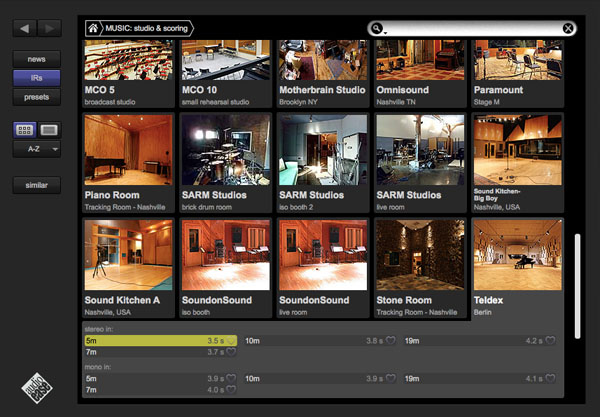Favorite the mono 7m impulse response
This screenshot has height=417, width=600.
(x=231, y=390)
